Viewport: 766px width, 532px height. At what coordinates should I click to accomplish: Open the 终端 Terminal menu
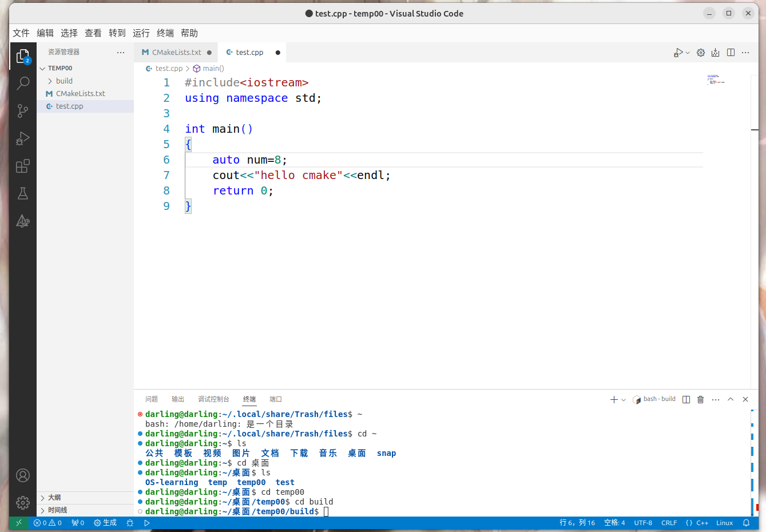[x=165, y=33]
